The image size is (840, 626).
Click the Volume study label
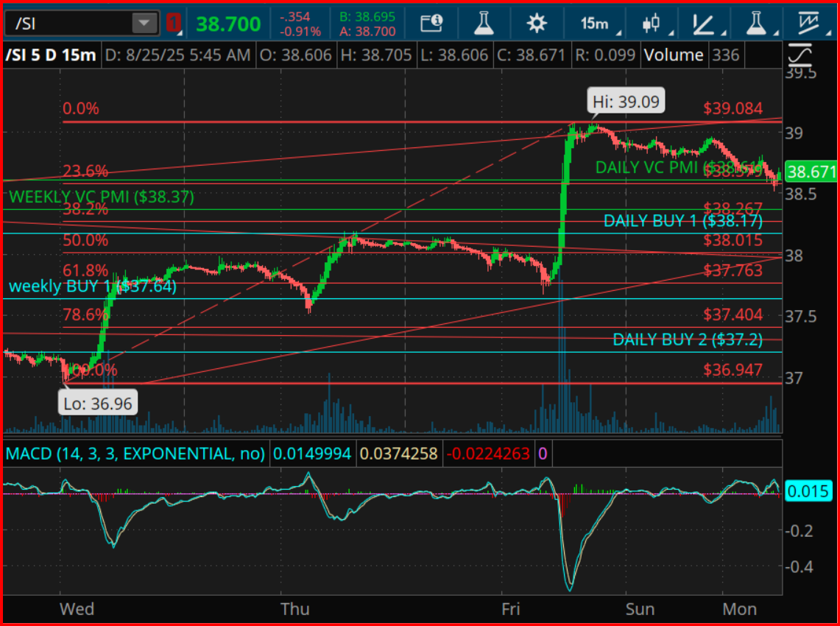tap(674, 54)
